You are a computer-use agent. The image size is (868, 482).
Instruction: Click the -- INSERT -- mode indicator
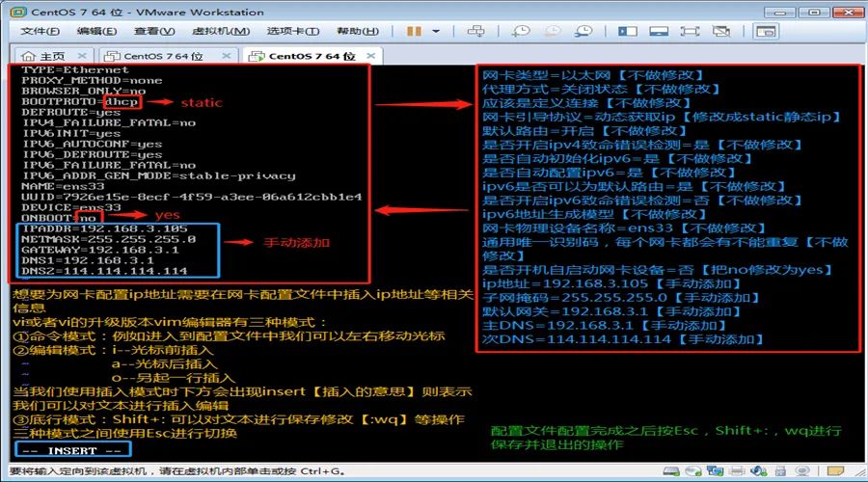[x=72, y=450]
